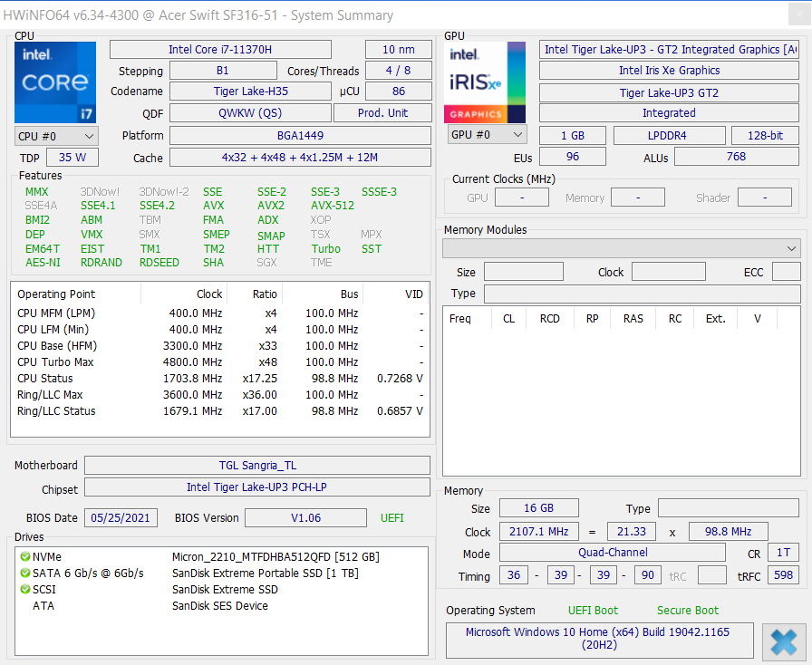Screen dimensions: 812x665
Task: Click the blue X close icon button
Action: click(784, 641)
